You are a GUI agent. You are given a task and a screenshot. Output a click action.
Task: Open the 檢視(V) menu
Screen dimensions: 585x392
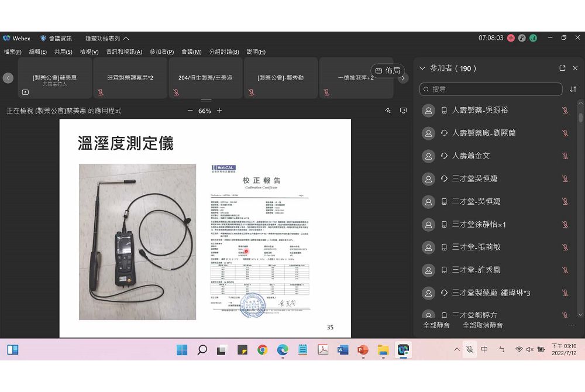click(89, 52)
